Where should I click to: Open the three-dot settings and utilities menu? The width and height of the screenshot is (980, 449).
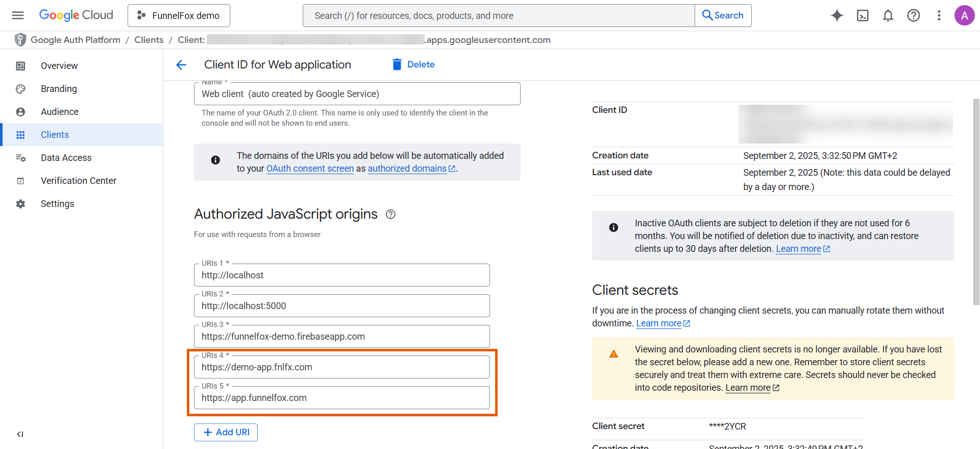pos(939,15)
